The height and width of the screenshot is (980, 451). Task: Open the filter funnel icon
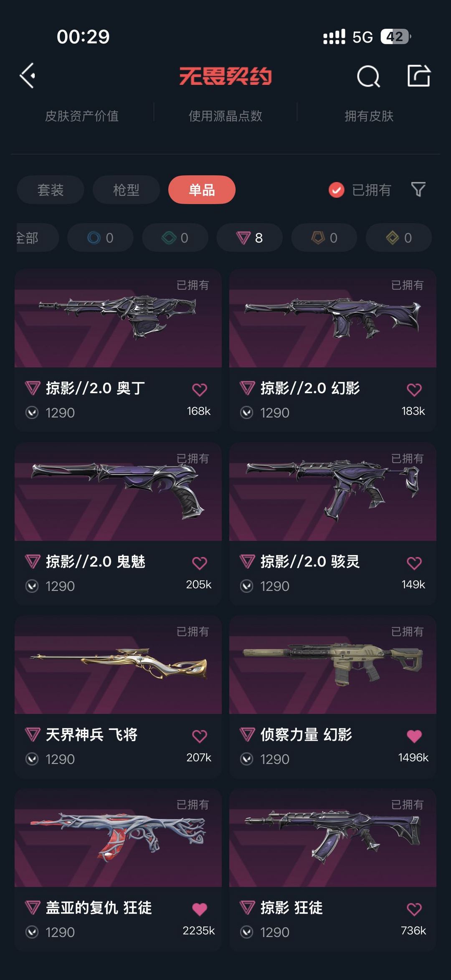tap(418, 189)
